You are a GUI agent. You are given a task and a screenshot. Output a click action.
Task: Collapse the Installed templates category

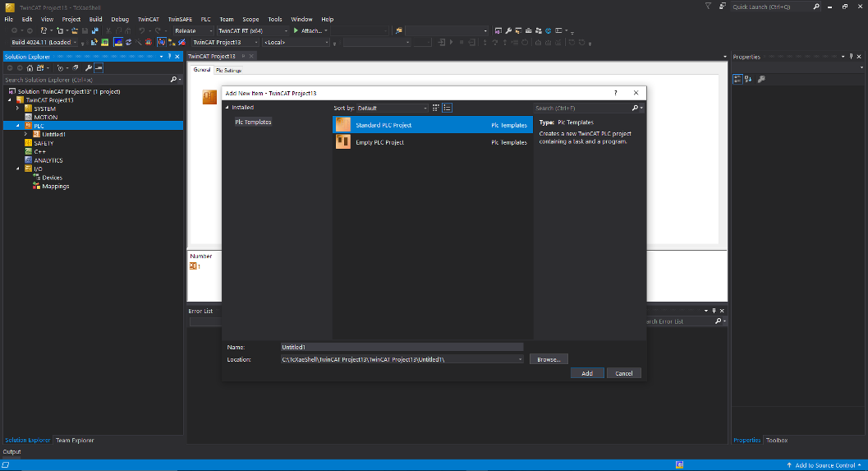click(227, 108)
